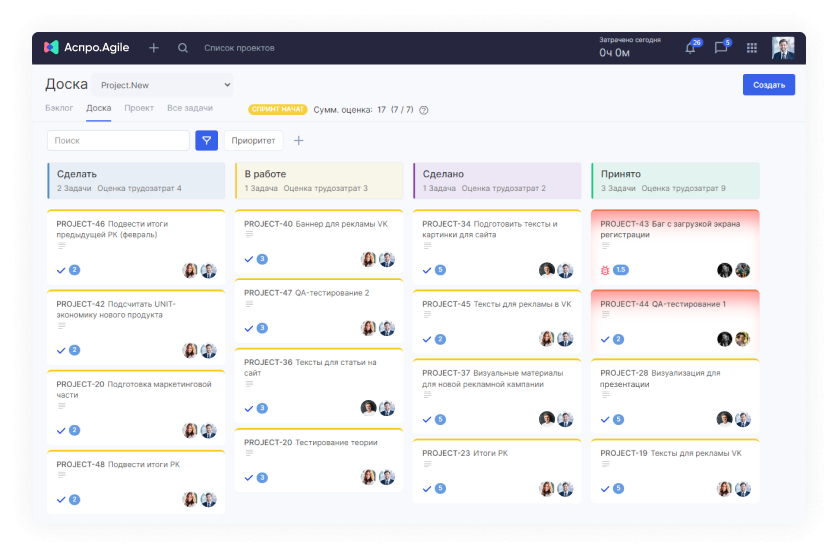Open the apps grid menu icon
The width and height of the screenshot is (838, 556).
point(752,48)
